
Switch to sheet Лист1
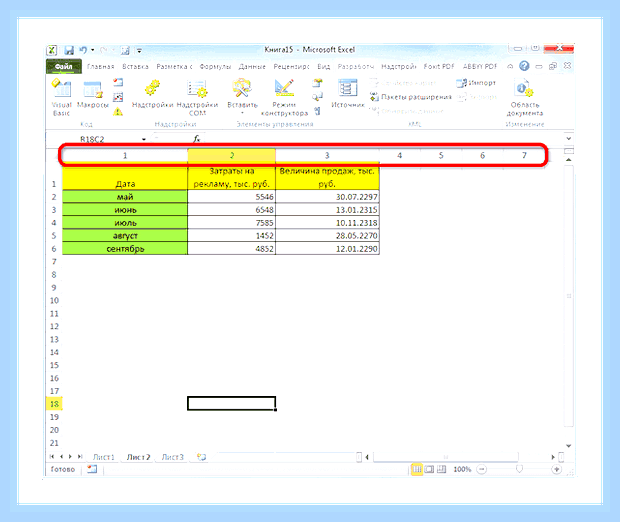[x=104, y=457]
